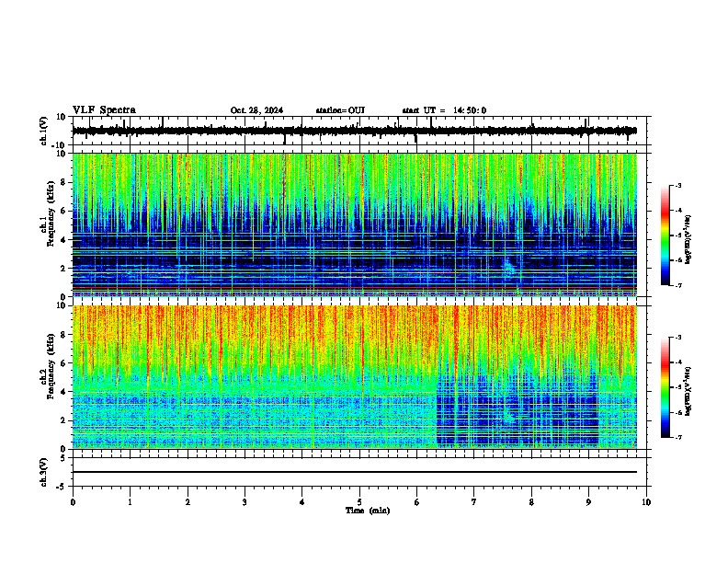Click the -7 label on ch.2 color bar
This screenshot has height=563, width=728.
coord(677,437)
